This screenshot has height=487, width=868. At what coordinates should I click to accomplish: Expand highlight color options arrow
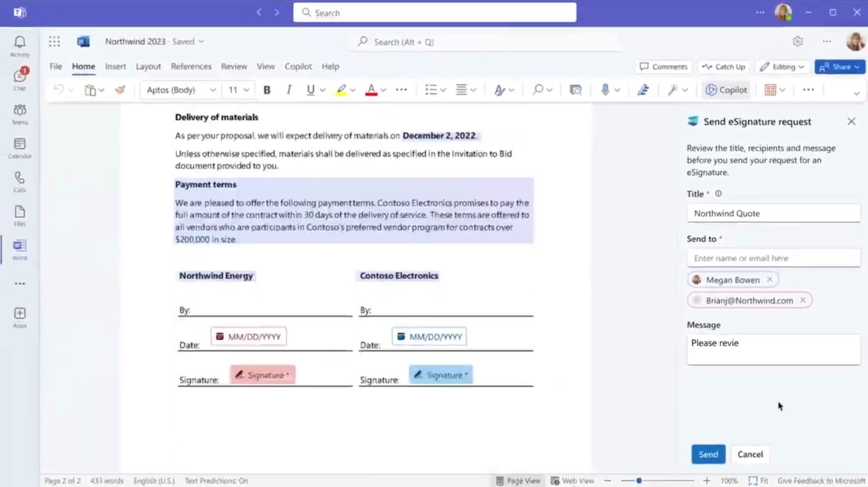353,90
